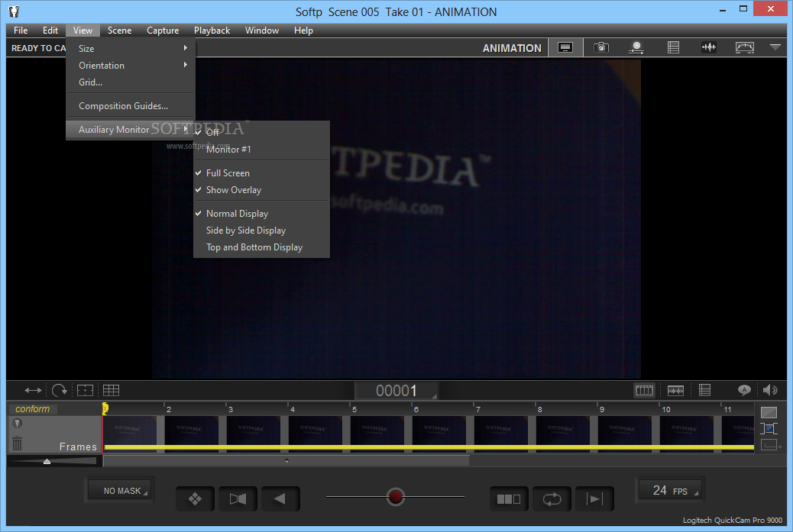Screen dimensions: 793x532
Task: Toggle the Full Screen checkmark option
Action: tap(261, 173)
